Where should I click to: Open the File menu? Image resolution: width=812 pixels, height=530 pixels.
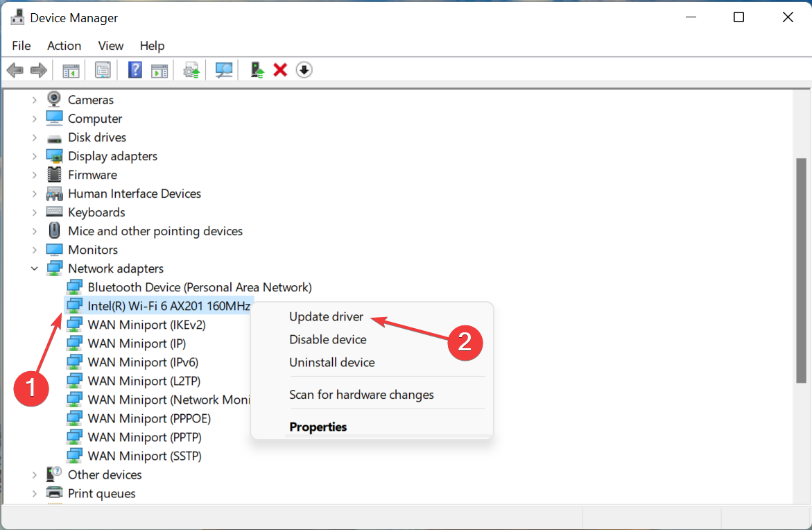pos(21,46)
